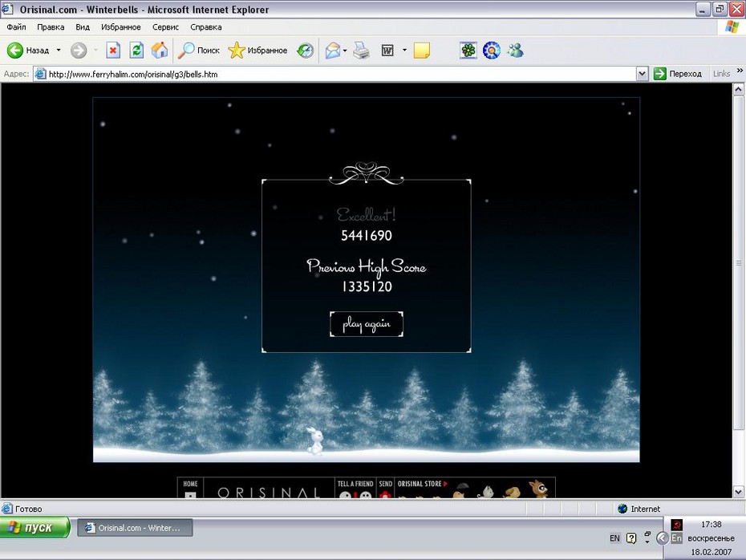Image resolution: width=746 pixels, height=560 pixels.
Task: Expand Mail button dropdown arrow
Action: click(x=344, y=50)
